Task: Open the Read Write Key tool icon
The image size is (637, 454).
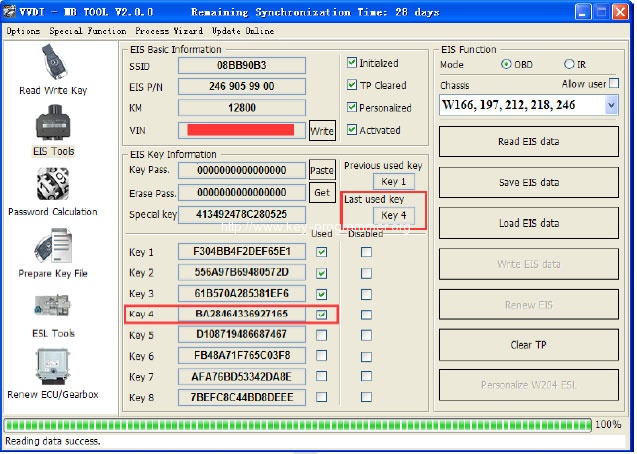Action: 54,62
